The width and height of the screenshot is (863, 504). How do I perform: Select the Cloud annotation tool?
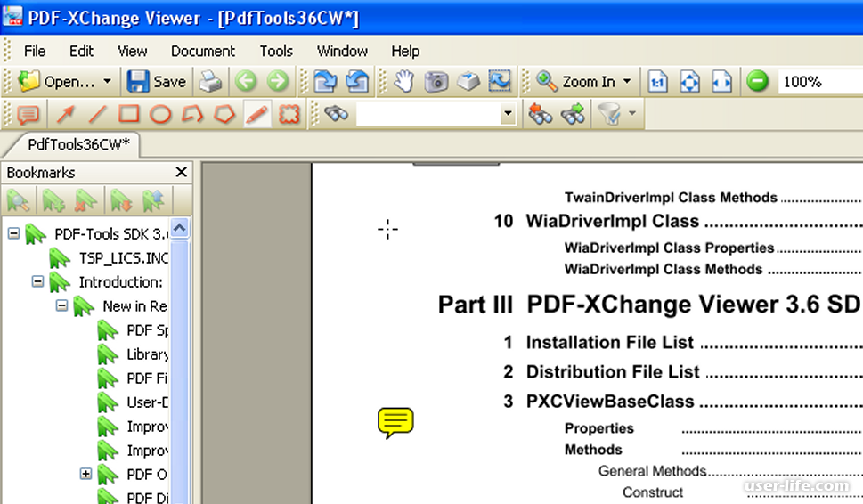click(x=289, y=115)
